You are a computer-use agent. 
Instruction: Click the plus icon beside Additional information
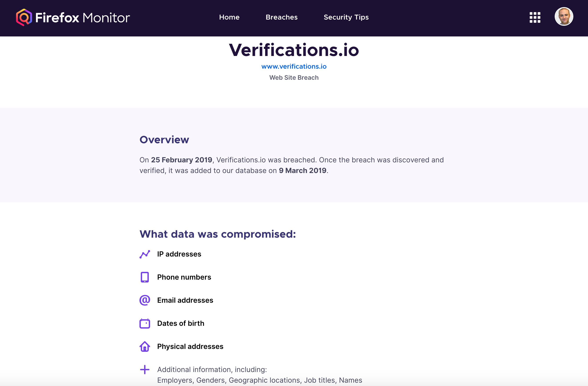[145, 370]
